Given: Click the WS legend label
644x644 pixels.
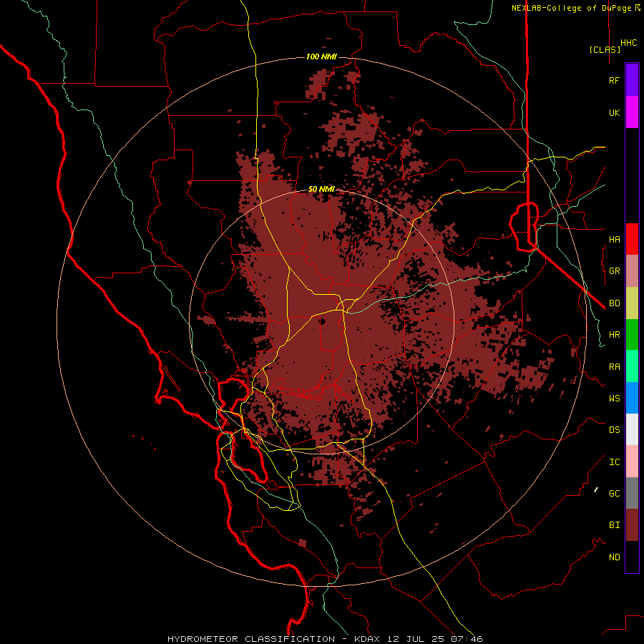Looking at the screenshot, I should [614, 399].
